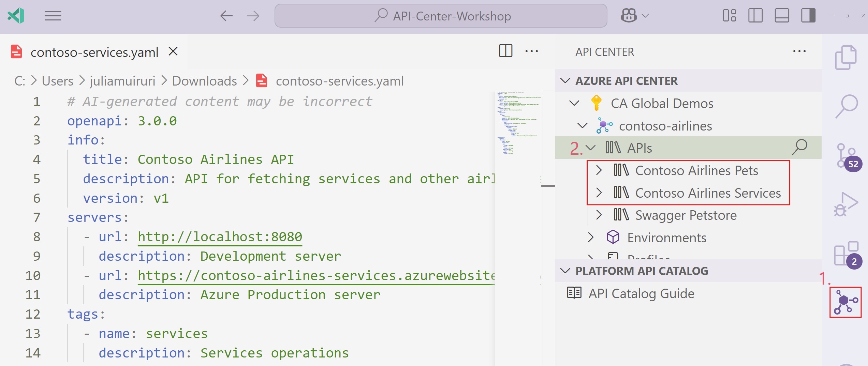This screenshot has height=366, width=868.
Task: Open More Actions menu in API Center panel
Action: coord(800,51)
